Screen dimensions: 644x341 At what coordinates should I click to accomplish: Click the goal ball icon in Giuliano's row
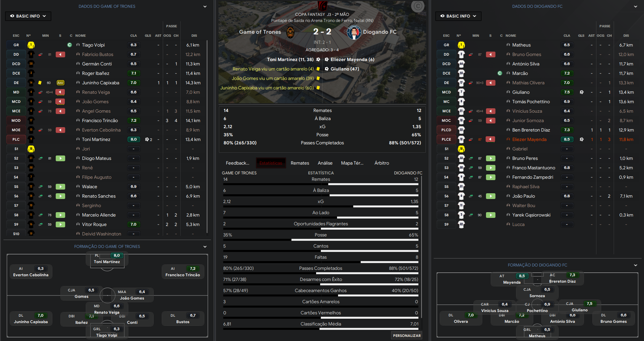click(582, 92)
